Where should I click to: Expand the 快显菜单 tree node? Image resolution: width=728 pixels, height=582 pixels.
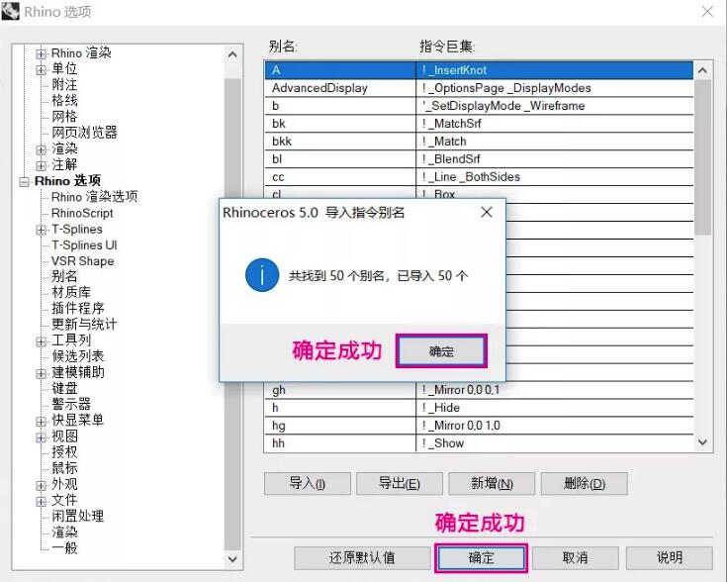(41, 421)
